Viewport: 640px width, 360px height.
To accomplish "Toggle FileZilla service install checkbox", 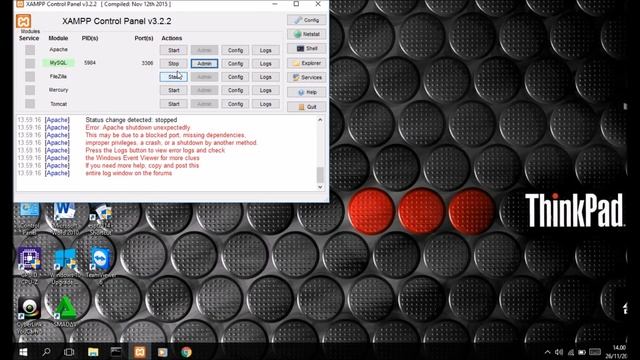I will (x=30, y=77).
